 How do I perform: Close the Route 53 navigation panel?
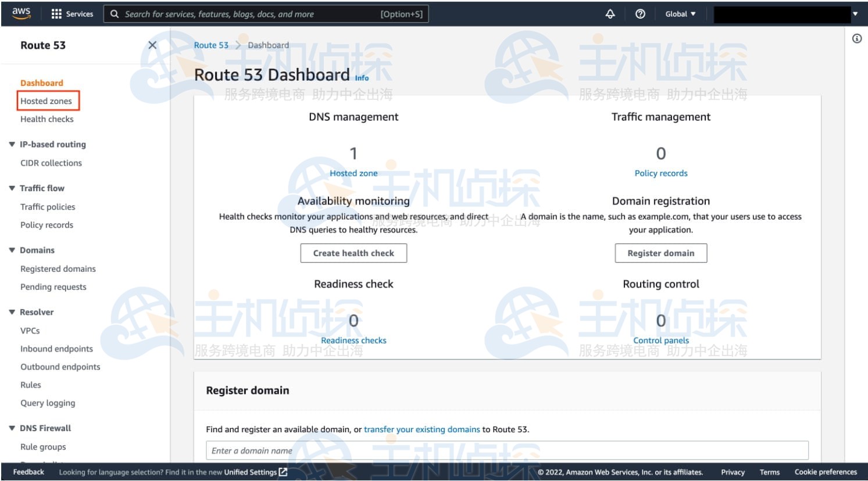pyautogui.click(x=152, y=45)
